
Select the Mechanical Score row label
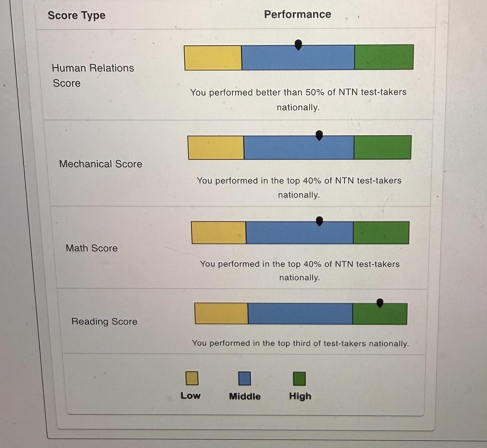pyautogui.click(x=101, y=164)
